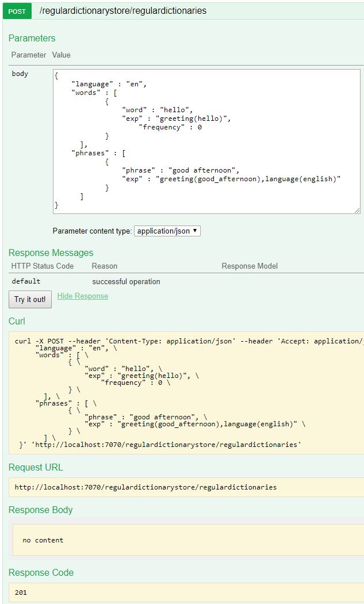This screenshot has width=364, height=604.
Task: Click the 'successful operation' reason text
Action: (126, 281)
